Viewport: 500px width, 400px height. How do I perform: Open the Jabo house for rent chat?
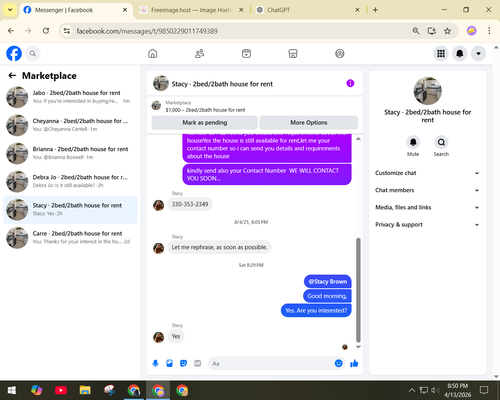coord(70,97)
